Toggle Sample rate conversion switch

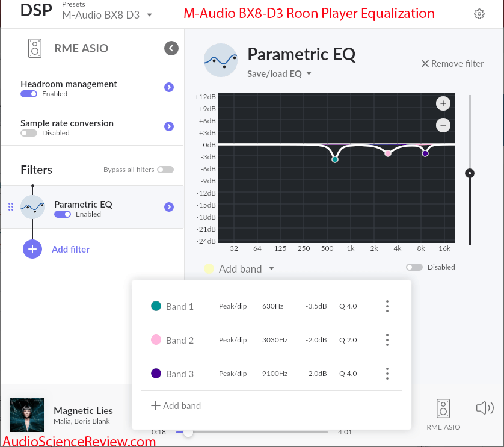(29, 133)
